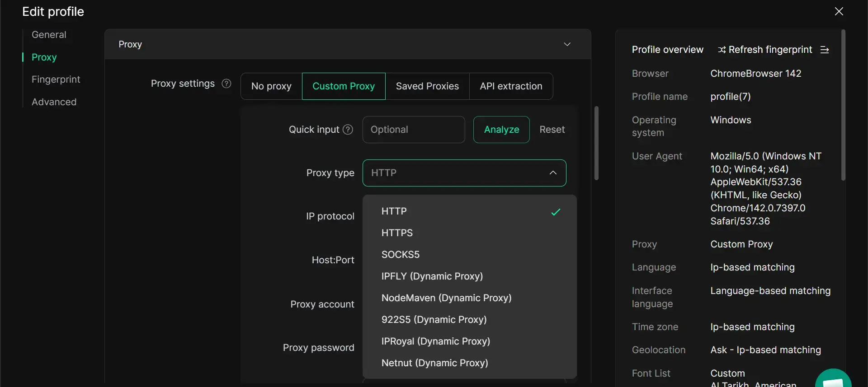Open the green chat support bubble
The image size is (868, 387).
click(x=833, y=379)
